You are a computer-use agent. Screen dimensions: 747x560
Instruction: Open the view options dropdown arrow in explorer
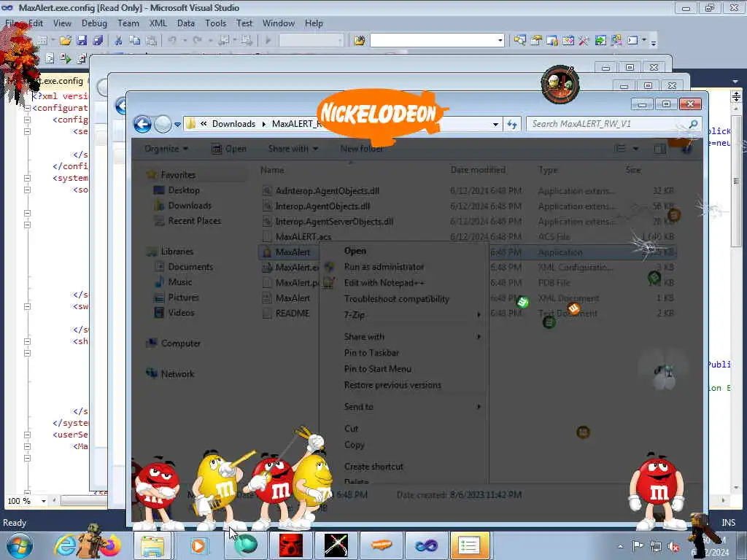click(x=635, y=149)
